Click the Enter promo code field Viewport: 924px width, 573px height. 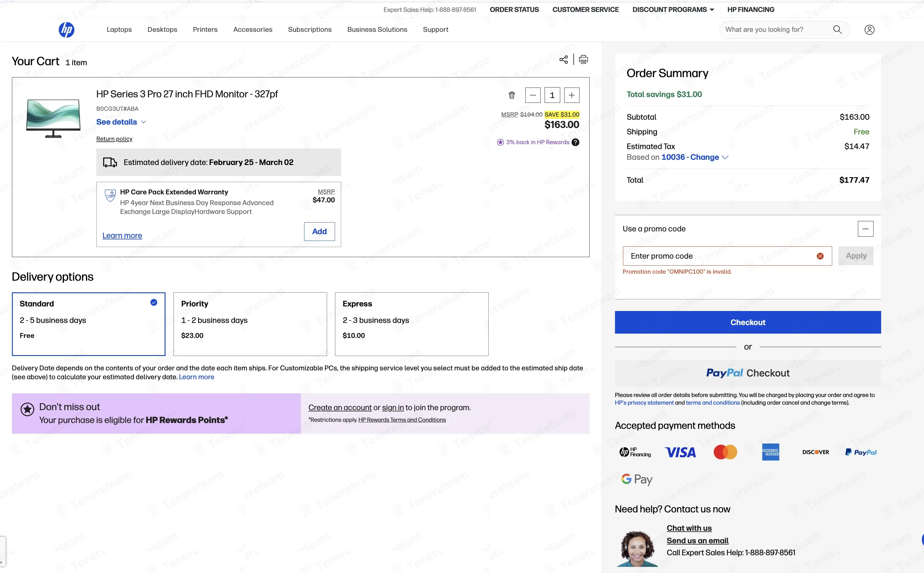tap(720, 256)
